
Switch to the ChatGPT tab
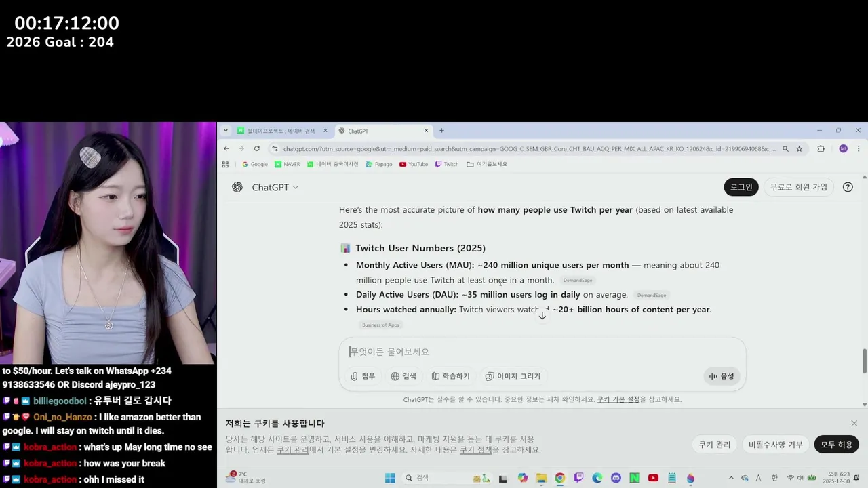pos(383,131)
